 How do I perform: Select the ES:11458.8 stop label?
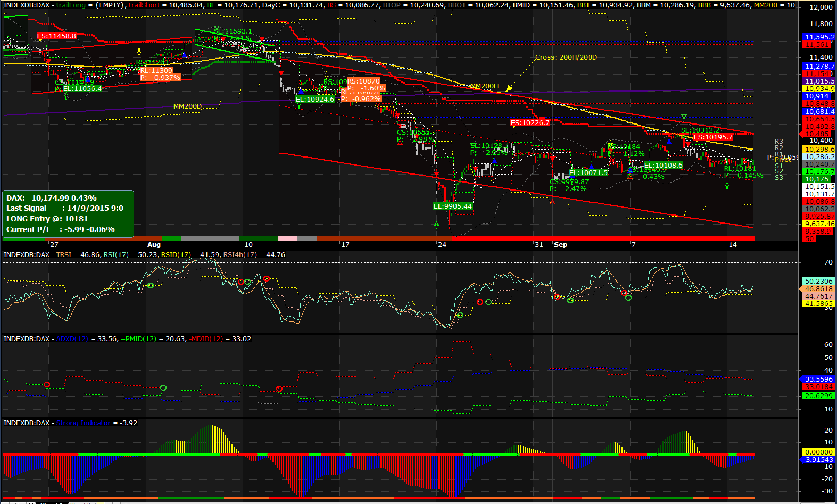tap(57, 36)
